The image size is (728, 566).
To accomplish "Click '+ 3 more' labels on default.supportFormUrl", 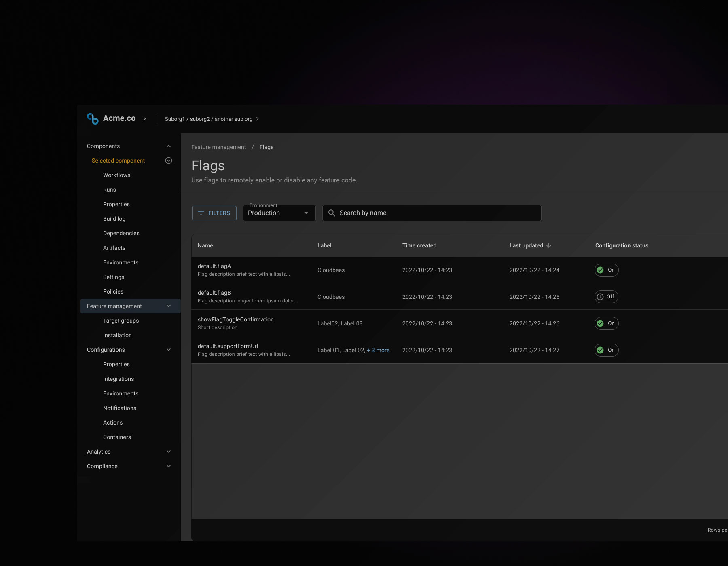I will (x=378, y=350).
